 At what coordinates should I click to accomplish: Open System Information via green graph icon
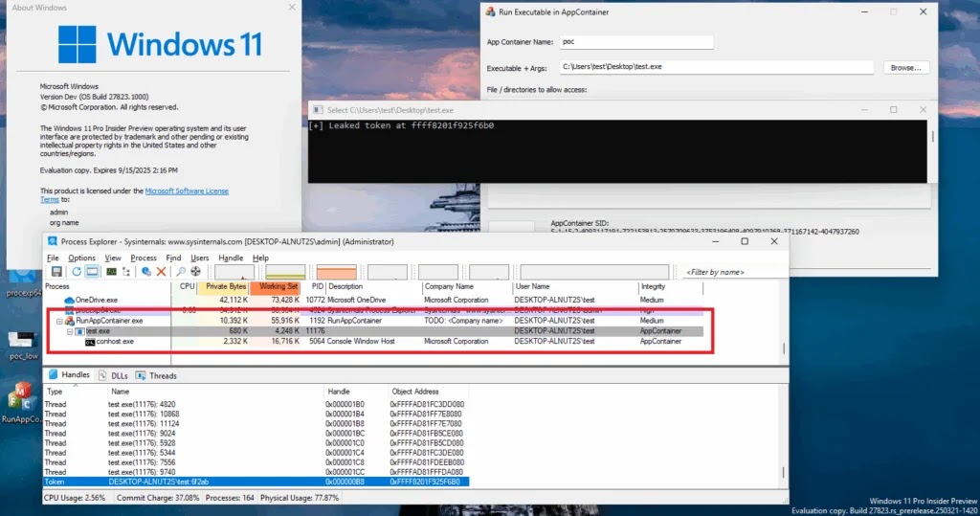tap(111, 272)
